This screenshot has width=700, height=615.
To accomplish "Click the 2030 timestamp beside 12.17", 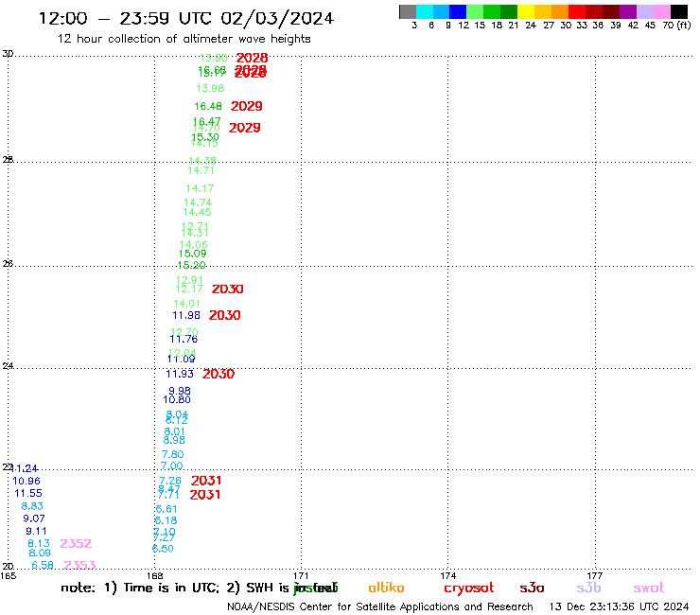I will tap(228, 289).
